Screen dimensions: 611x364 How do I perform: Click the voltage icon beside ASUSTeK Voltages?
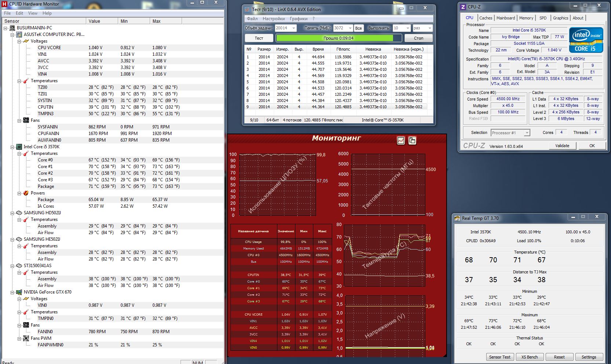tap(26, 41)
